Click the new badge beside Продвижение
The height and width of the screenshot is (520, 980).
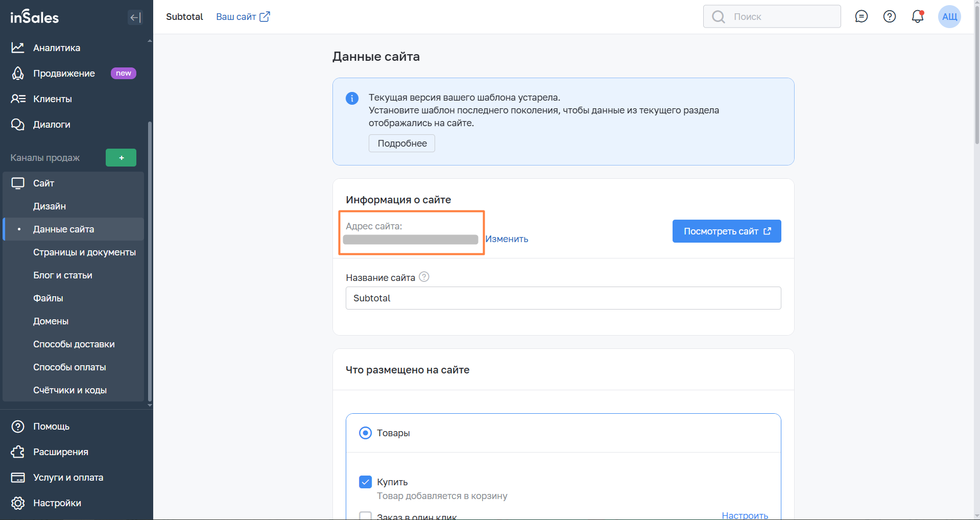coord(124,74)
